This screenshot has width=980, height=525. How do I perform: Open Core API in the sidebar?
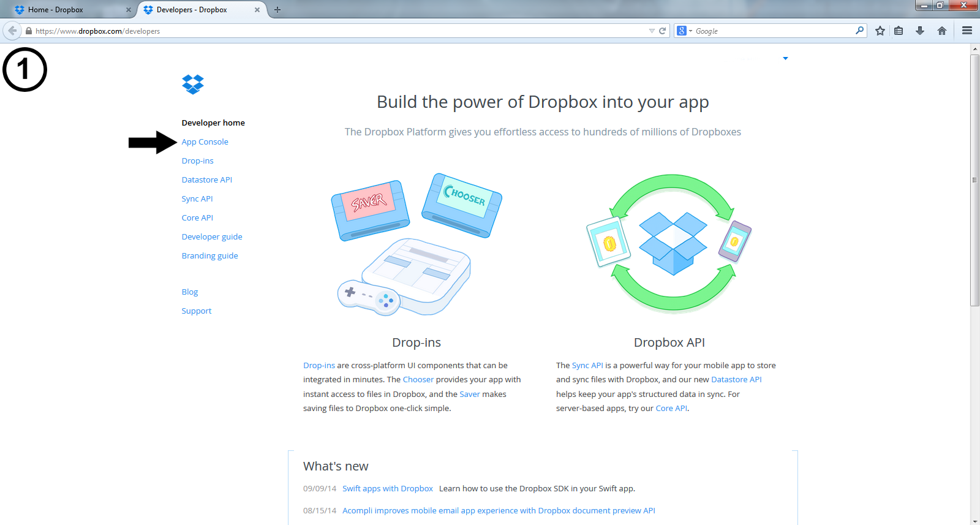(x=197, y=217)
